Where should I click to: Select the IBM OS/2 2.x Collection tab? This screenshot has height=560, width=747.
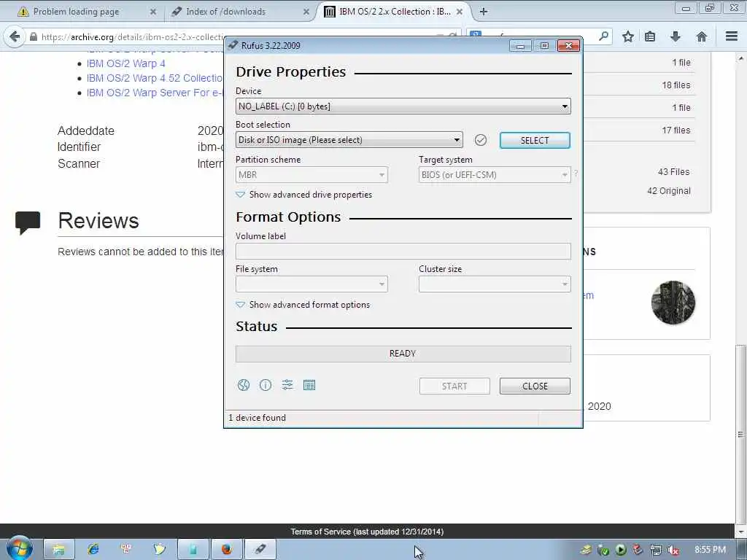(395, 12)
